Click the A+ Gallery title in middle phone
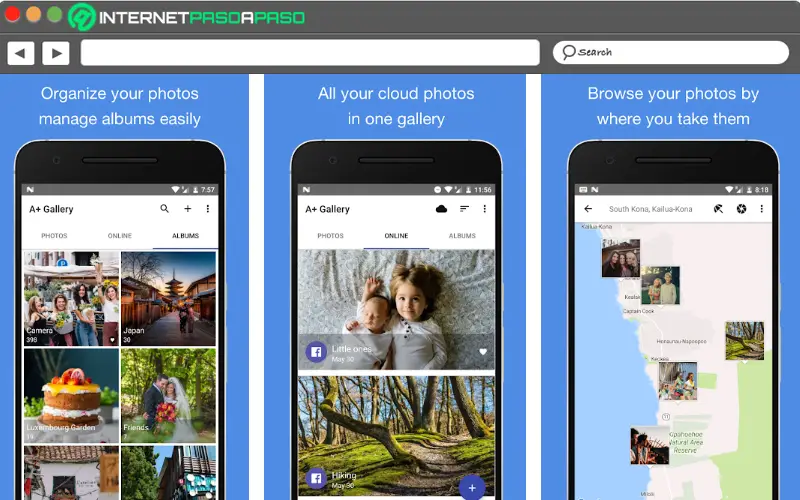800x500 pixels. point(328,209)
